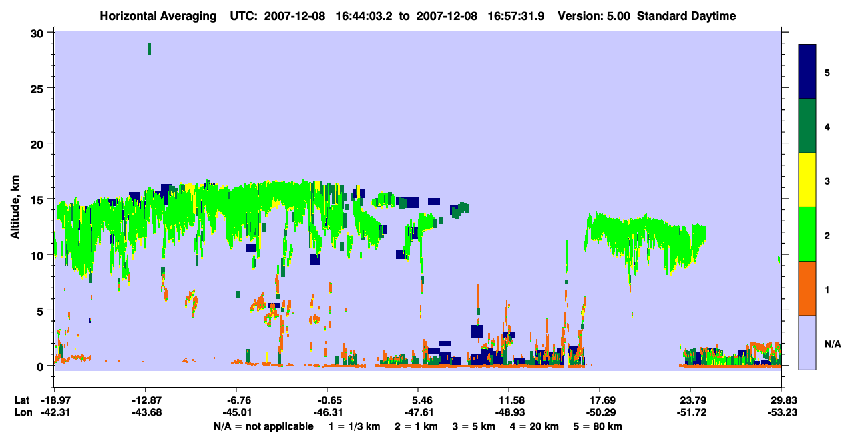Click the colorbar number label 5
The image size is (868, 445).
tap(827, 72)
